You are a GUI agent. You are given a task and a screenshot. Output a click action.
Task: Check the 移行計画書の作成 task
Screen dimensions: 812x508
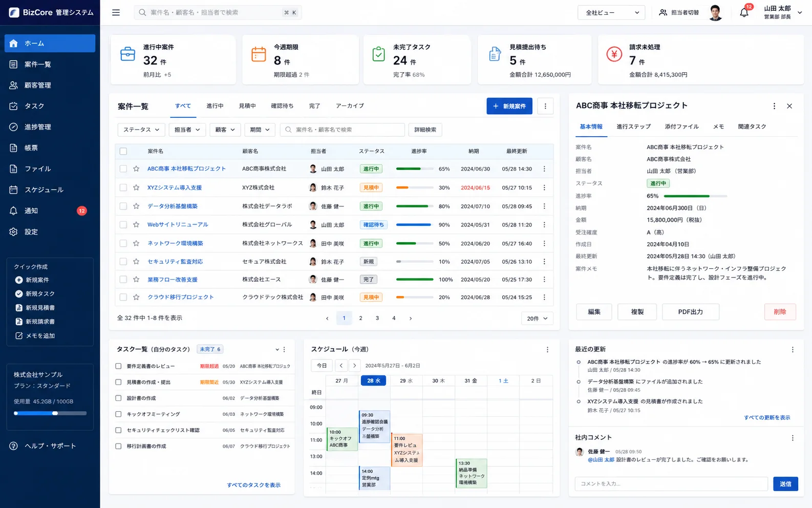click(118, 446)
